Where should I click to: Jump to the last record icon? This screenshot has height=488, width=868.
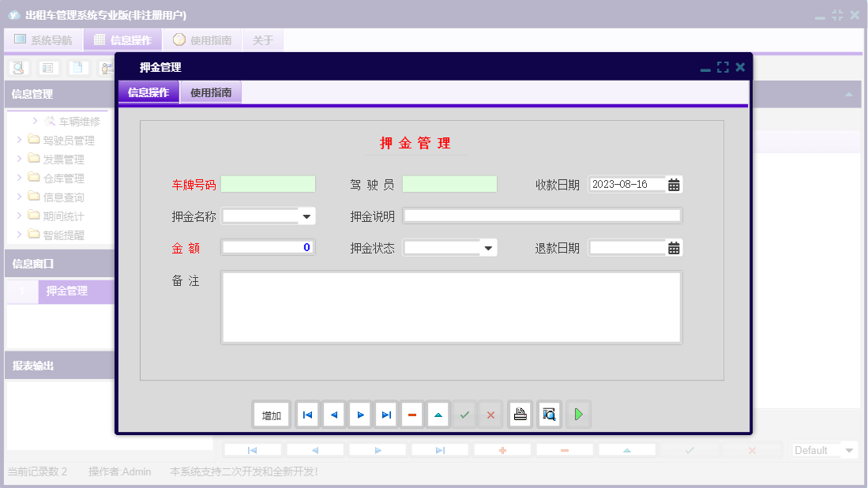pyautogui.click(x=385, y=414)
